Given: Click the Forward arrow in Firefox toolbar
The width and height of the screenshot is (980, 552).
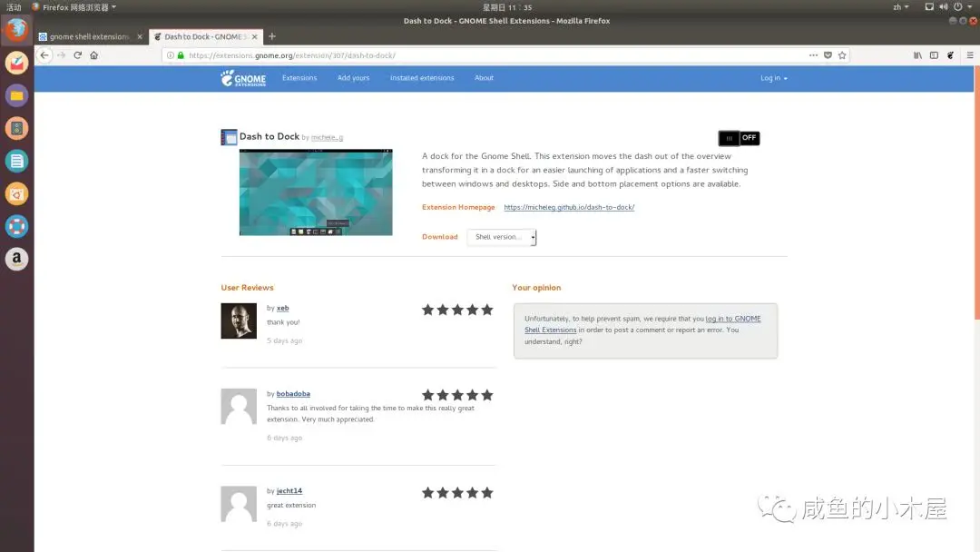Looking at the screenshot, I should pos(62,55).
